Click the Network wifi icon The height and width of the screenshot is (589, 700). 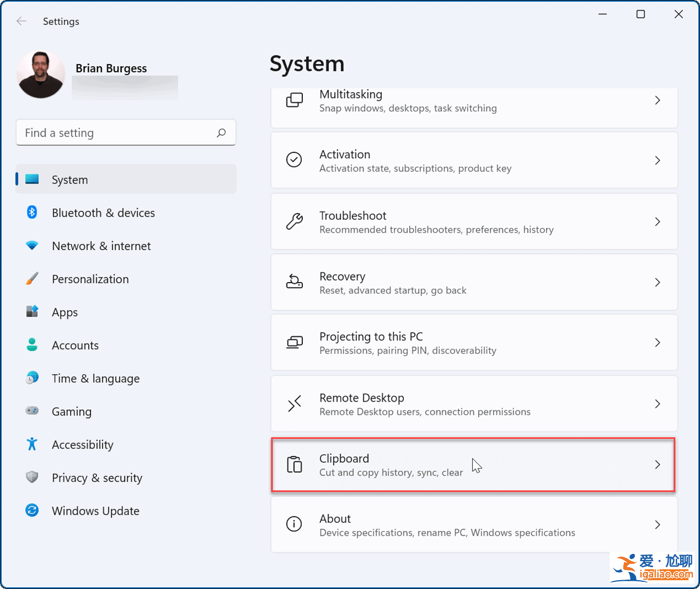[32, 246]
